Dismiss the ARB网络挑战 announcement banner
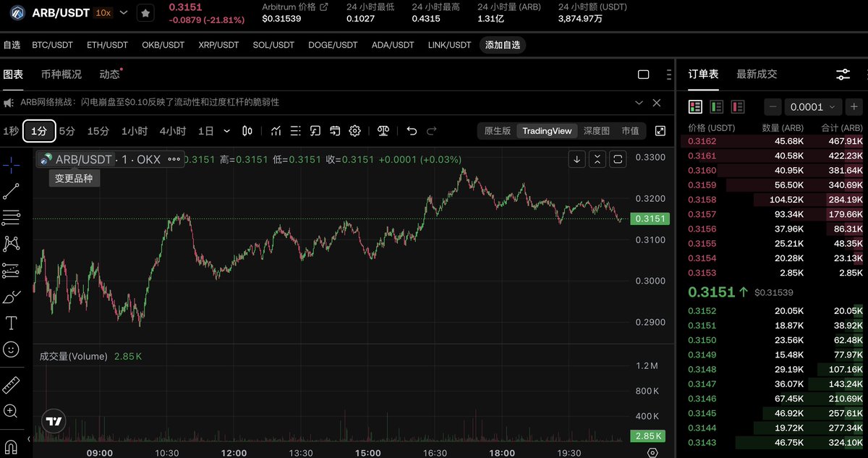 [x=657, y=103]
